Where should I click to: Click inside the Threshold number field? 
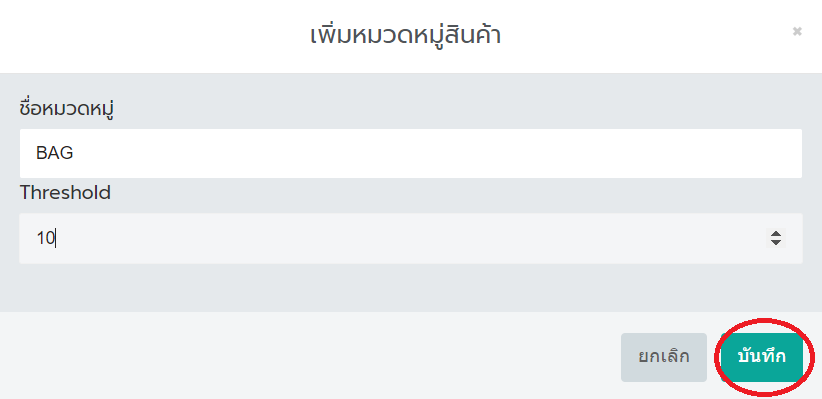(x=411, y=238)
